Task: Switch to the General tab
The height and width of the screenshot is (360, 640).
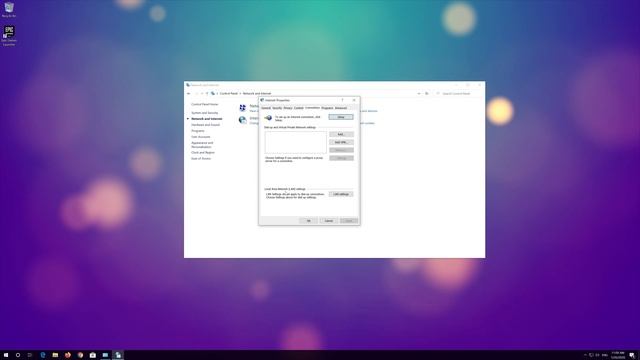Action: click(266, 108)
